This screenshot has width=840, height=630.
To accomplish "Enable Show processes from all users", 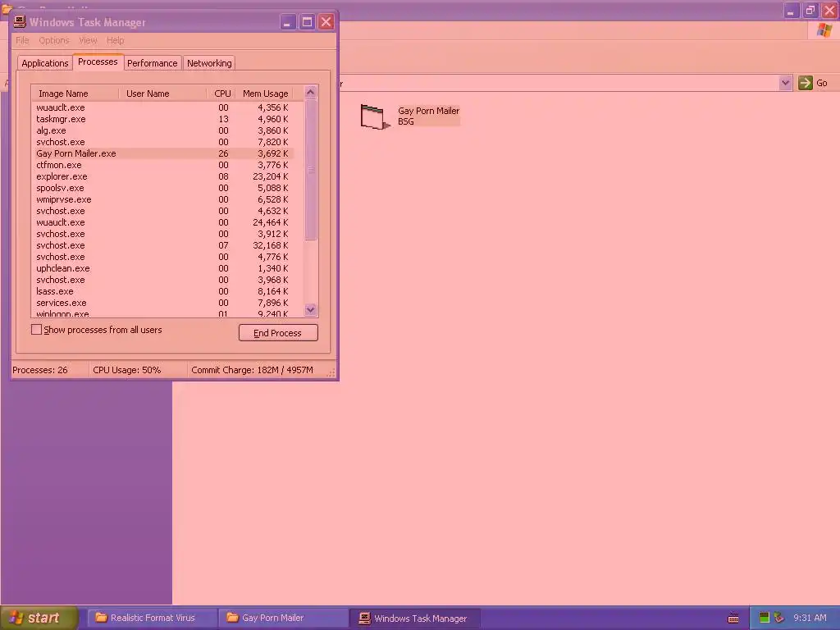I will (36, 330).
